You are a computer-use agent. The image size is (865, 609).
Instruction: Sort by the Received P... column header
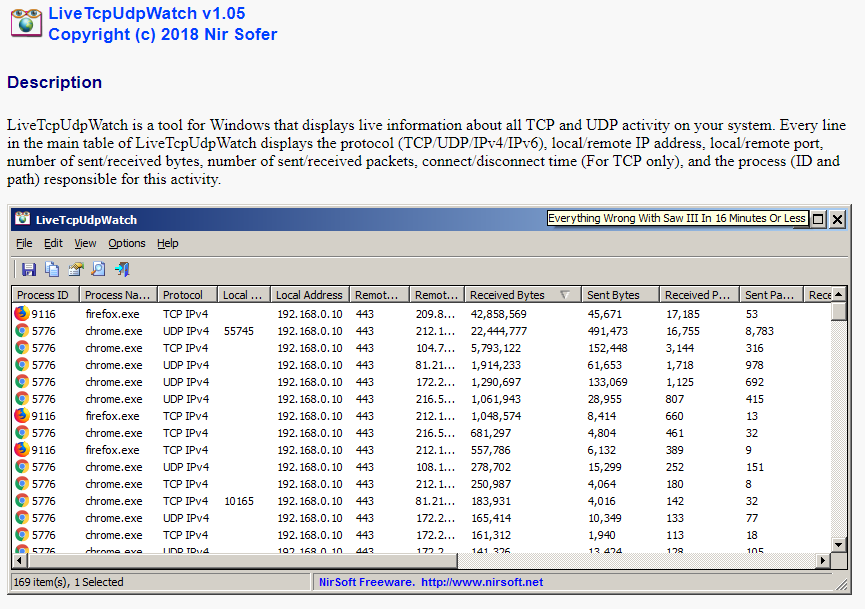[x=699, y=295]
